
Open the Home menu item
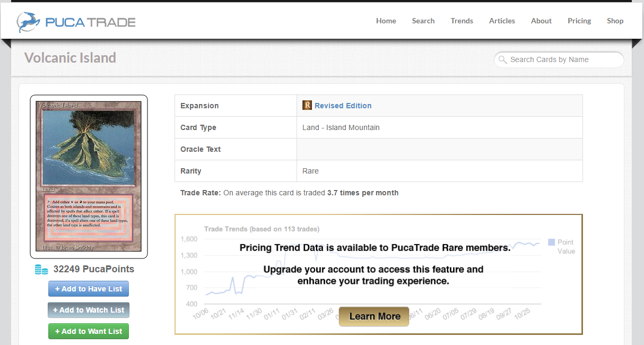(386, 21)
